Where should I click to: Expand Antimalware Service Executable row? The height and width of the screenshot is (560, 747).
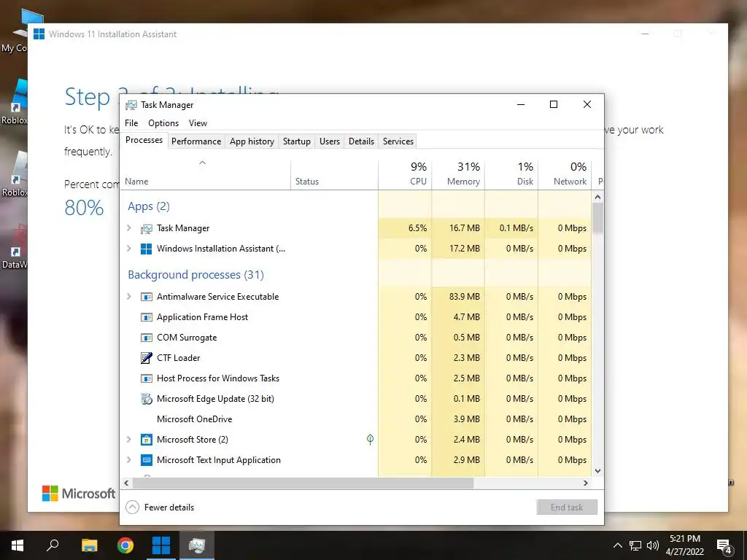(128, 297)
